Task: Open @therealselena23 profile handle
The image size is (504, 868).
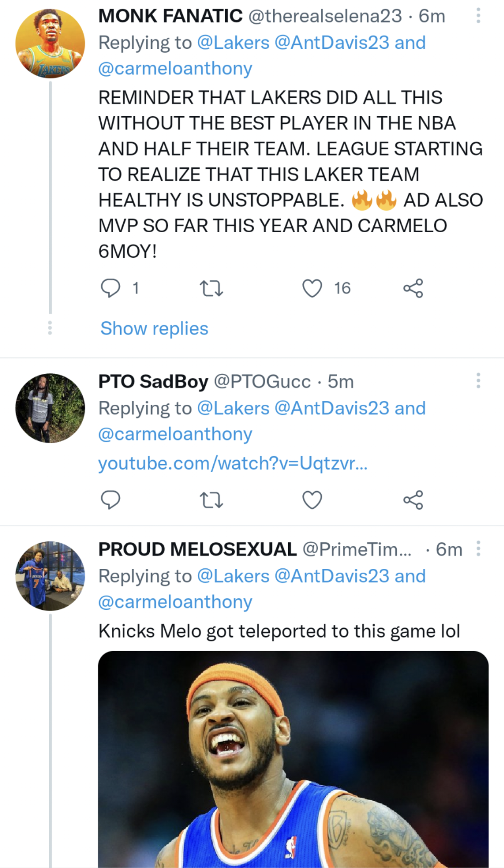Action: [325, 16]
